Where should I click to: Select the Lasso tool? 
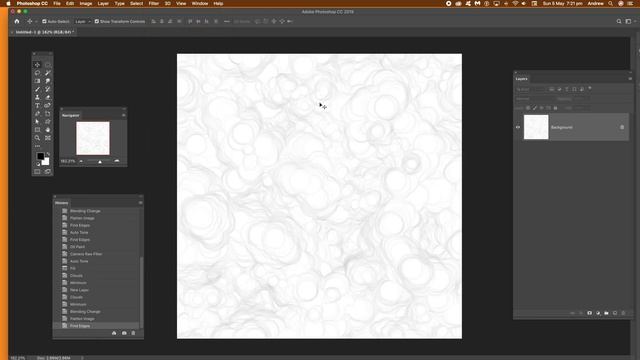point(37,73)
